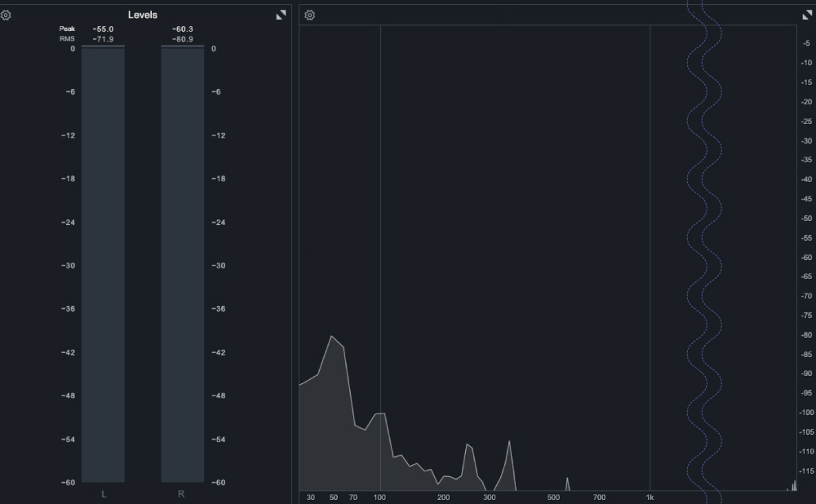Click the Peak label in Levels

[x=67, y=29]
